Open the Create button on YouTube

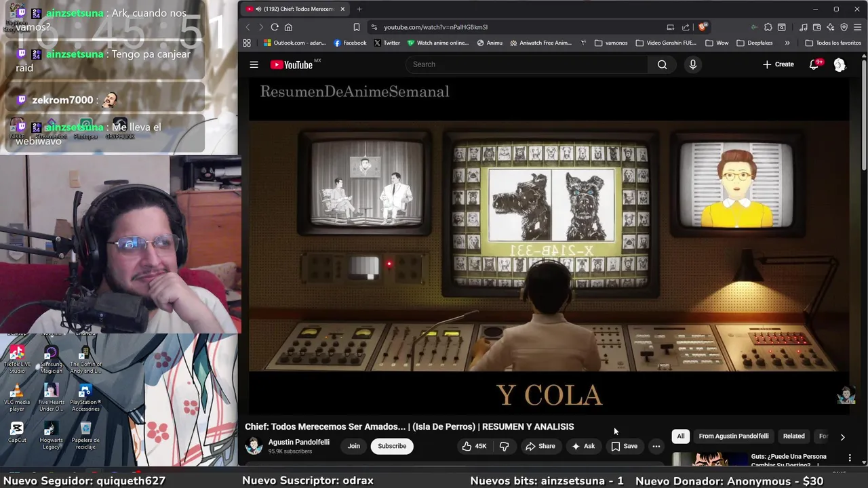(778, 64)
